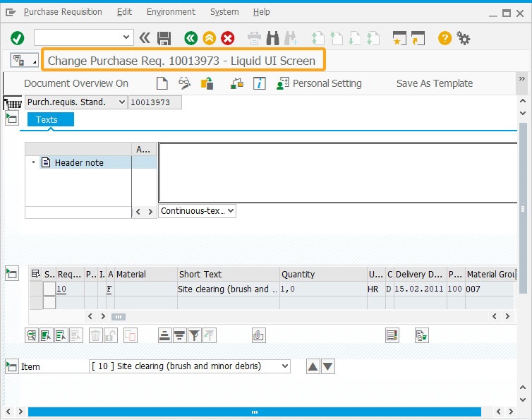
Task: Click the Other Purchase Requisition icon
Action: coord(207,83)
